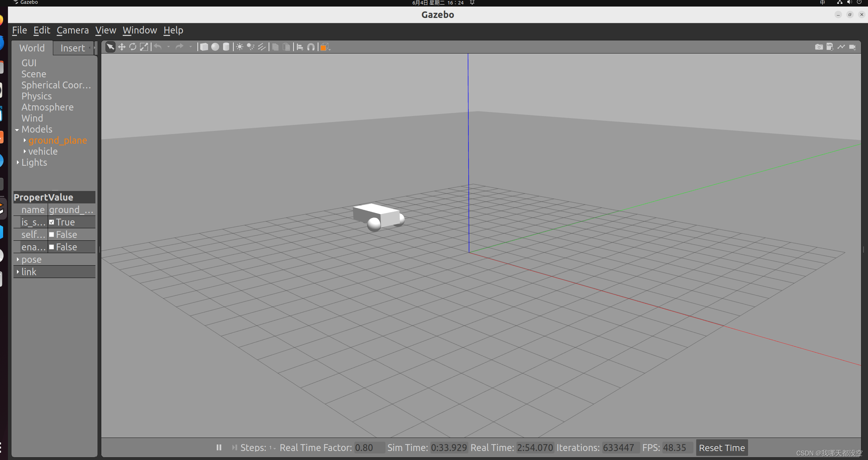This screenshot has height=460, width=868.
Task: Insert a sphere shape
Action: click(x=215, y=47)
